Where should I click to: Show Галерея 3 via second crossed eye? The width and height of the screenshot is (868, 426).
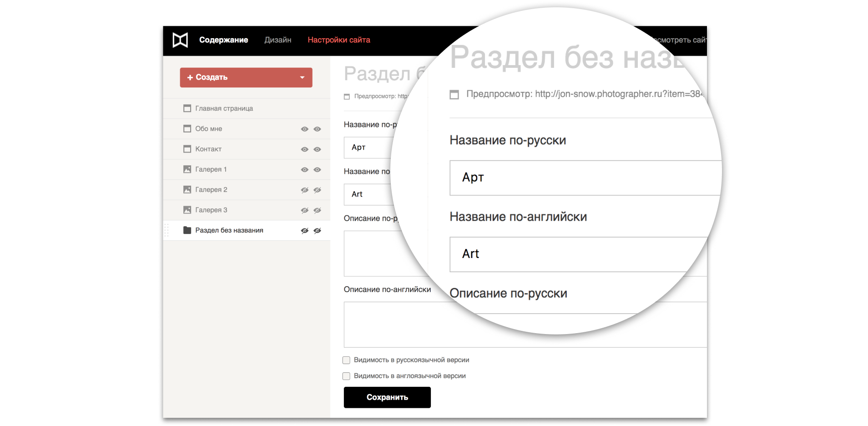[318, 210]
